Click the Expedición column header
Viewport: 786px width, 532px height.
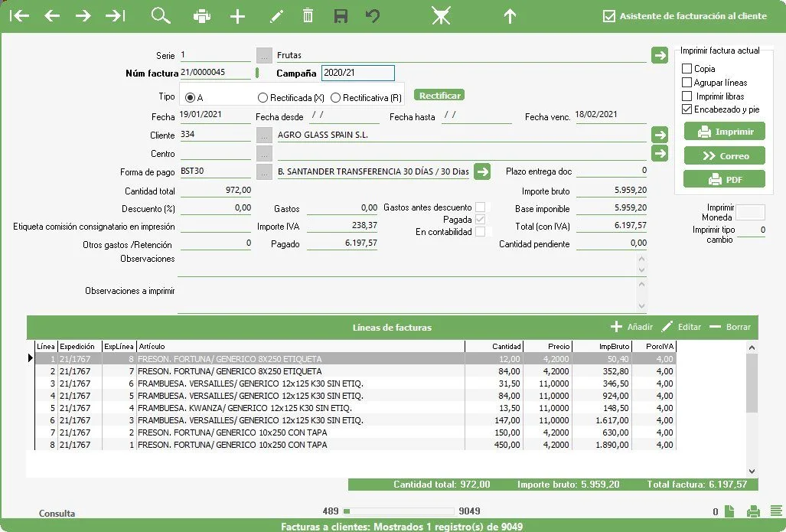pyautogui.click(x=80, y=347)
